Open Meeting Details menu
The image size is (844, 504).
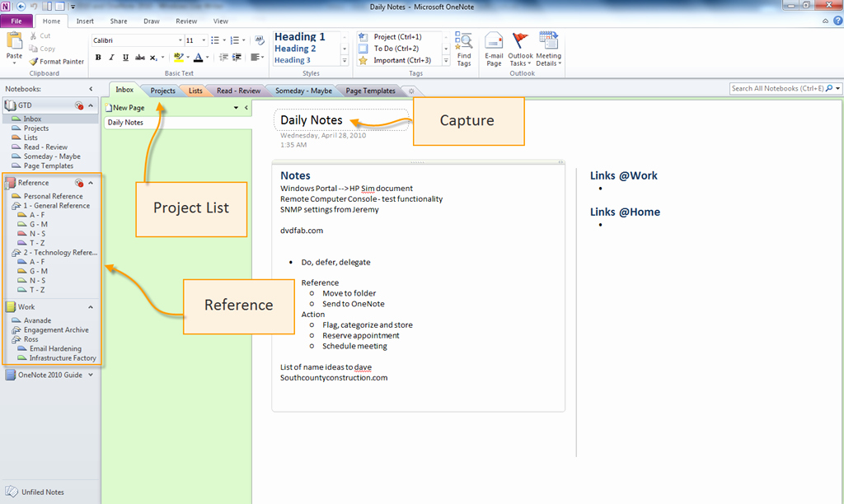pyautogui.click(x=548, y=49)
